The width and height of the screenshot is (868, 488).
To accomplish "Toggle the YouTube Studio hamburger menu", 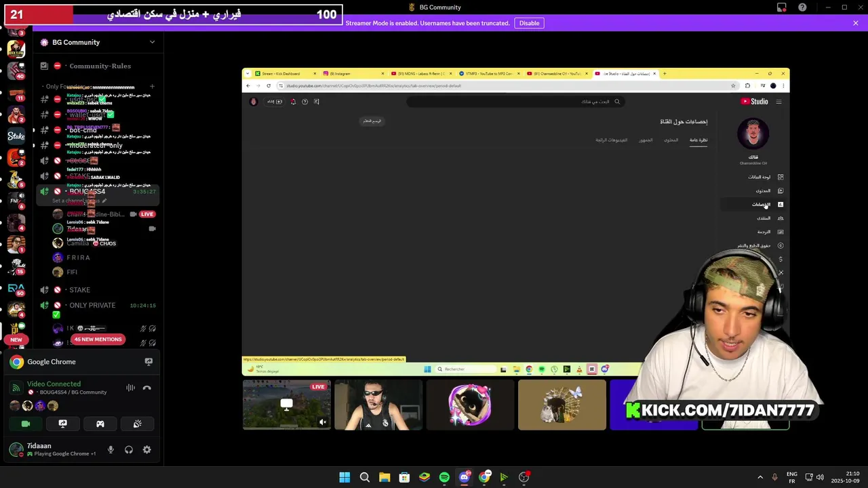I will (x=778, y=102).
